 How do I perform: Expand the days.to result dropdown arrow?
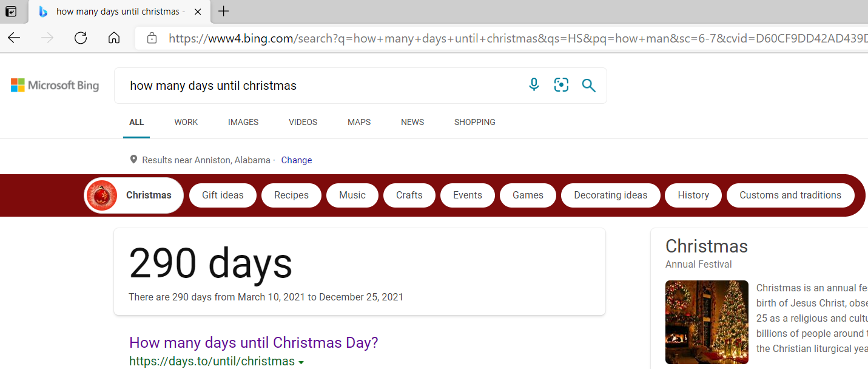tap(301, 362)
